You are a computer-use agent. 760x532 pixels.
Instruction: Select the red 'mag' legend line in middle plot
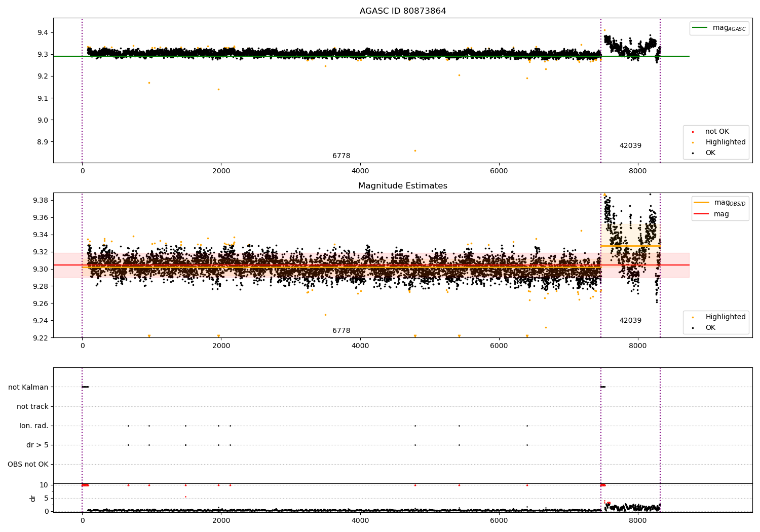tap(702, 214)
